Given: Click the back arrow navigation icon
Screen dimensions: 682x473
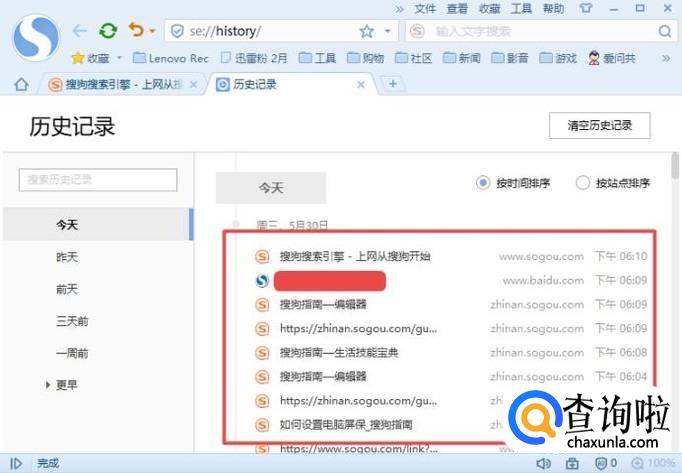Looking at the screenshot, I should pyautogui.click(x=80, y=31).
